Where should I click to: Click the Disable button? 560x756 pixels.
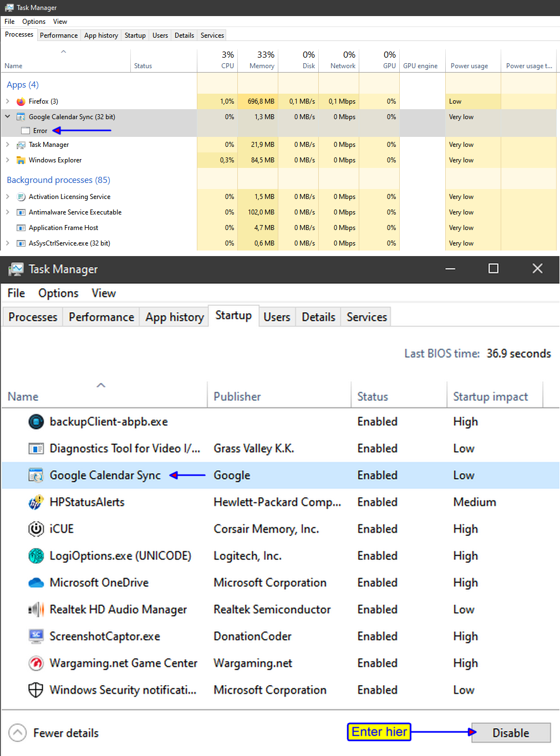511,733
